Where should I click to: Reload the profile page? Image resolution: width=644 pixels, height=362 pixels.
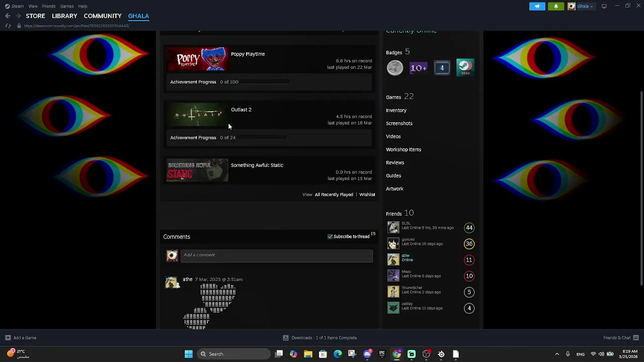click(8, 26)
